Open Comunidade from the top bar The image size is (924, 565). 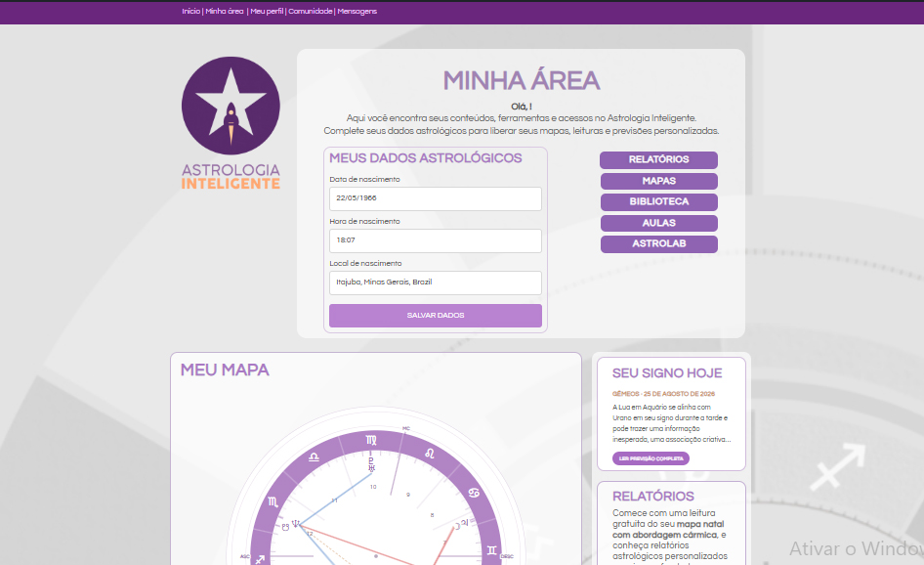pyautogui.click(x=311, y=11)
